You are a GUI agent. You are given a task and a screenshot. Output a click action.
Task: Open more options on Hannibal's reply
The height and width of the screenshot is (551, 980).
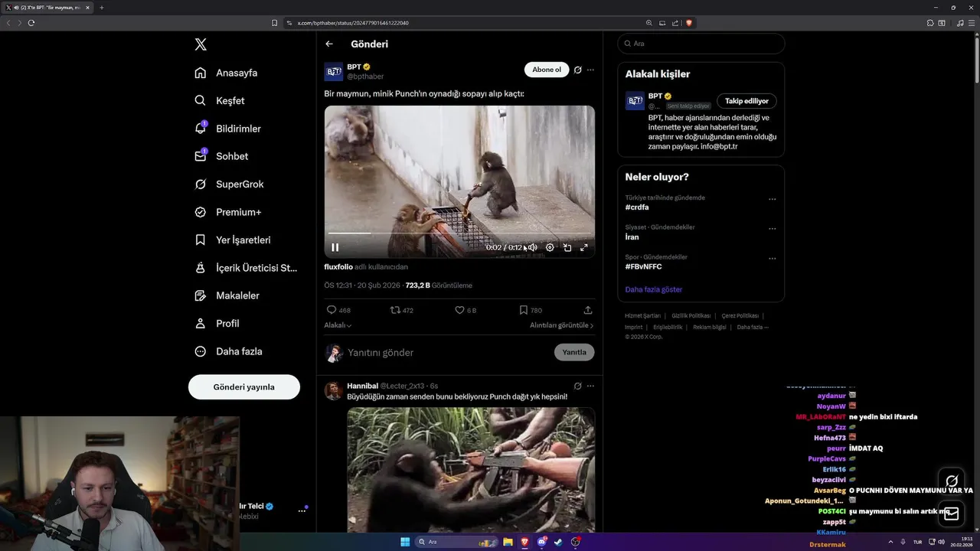tap(590, 386)
